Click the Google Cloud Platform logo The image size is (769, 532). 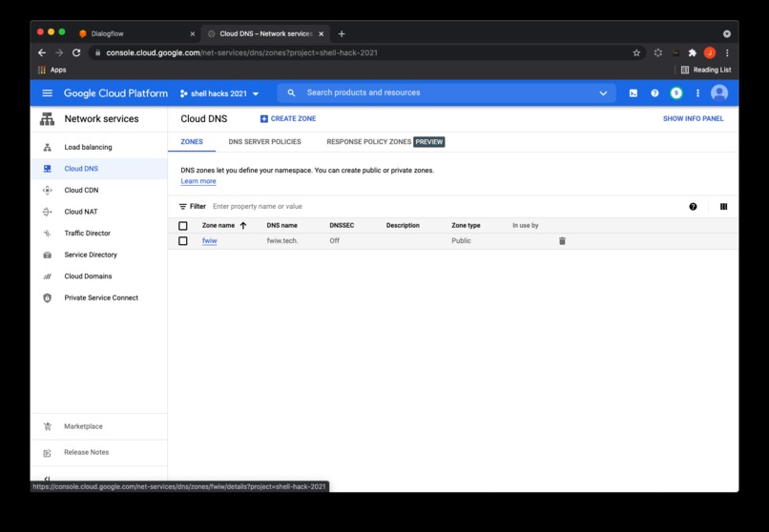(x=115, y=93)
